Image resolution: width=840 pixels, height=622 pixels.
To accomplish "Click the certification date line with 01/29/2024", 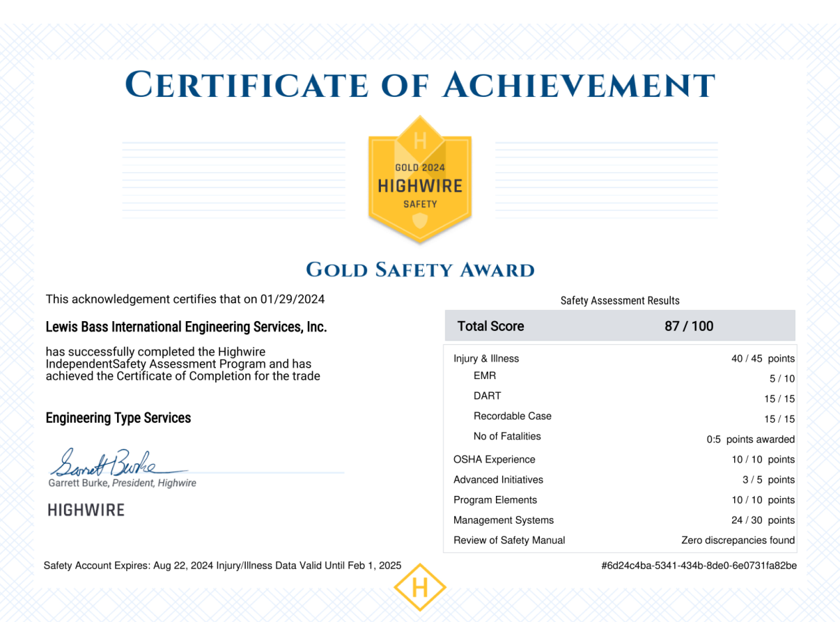I will (185, 300).
